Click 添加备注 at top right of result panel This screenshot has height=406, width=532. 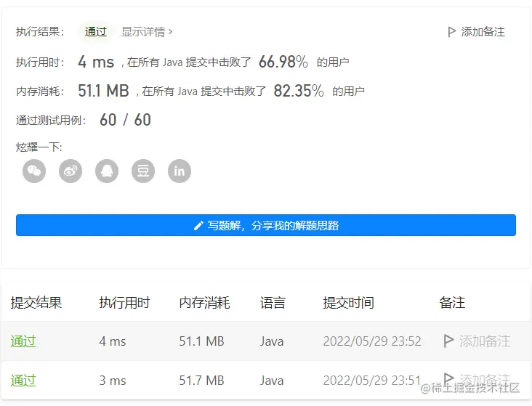(x=477, y=32)
